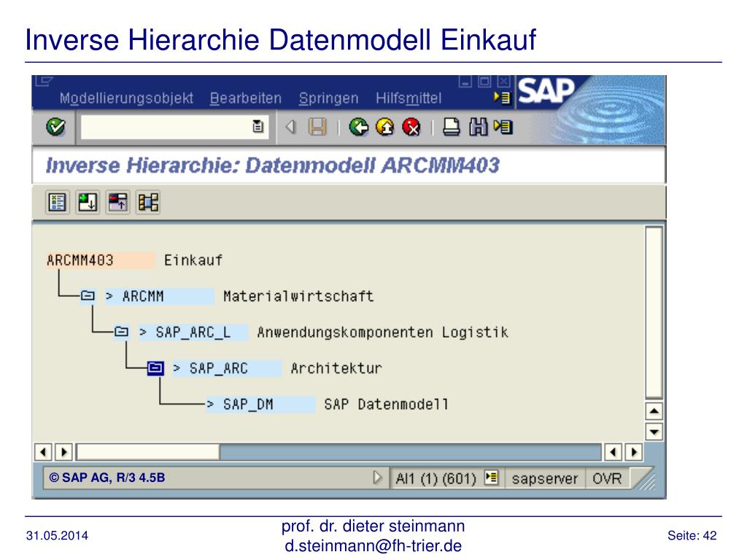Open the Springen menu
Viewport: 747px width, 560px height.
[329, 98]
